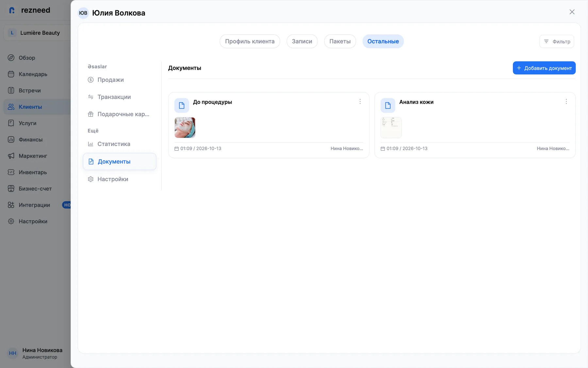The height and width of the screenshot is (368, 588).
Task: Open facial mask photo thumbnail
Action: pyautogui.click(x=185, y=128)
